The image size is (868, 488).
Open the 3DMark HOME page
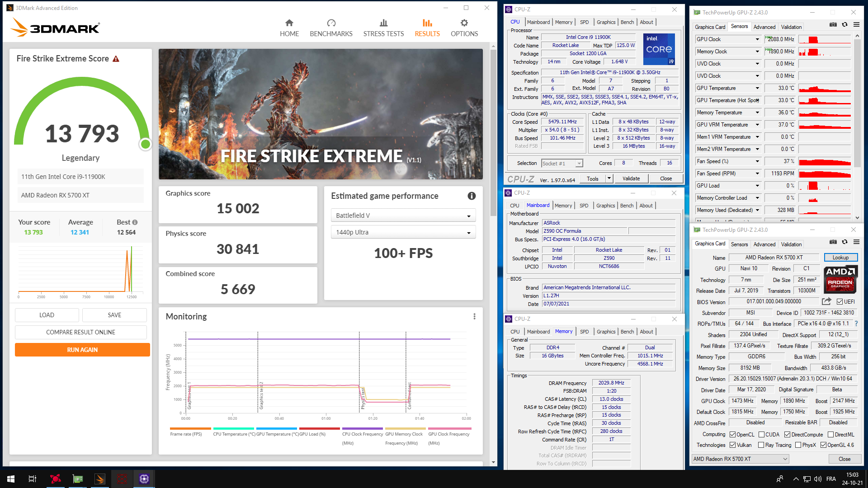pos(289,28)
